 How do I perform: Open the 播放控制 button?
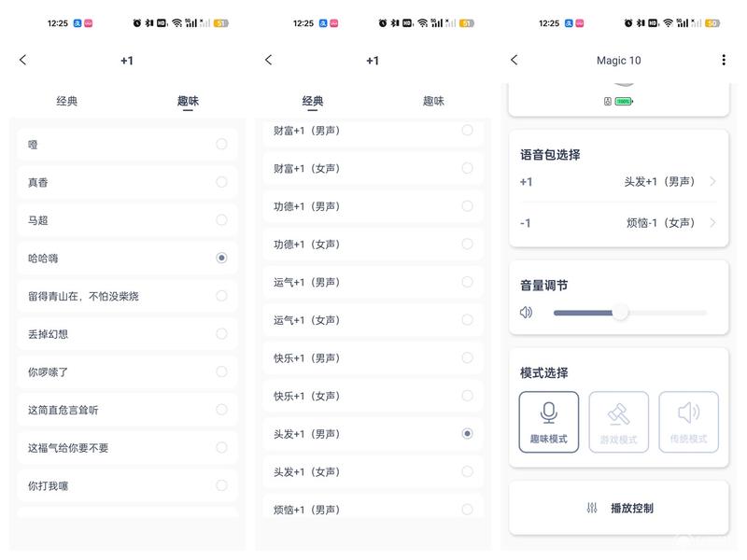click(x=619, y=508)
